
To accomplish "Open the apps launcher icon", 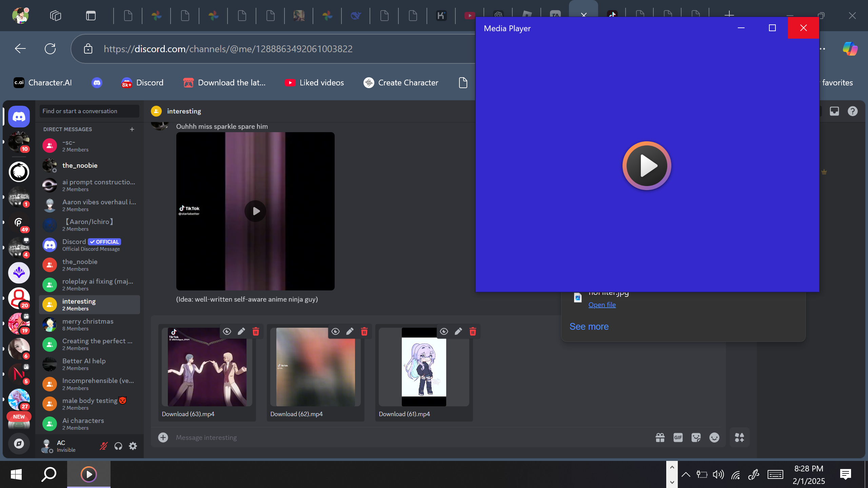I will click(739, 438).
